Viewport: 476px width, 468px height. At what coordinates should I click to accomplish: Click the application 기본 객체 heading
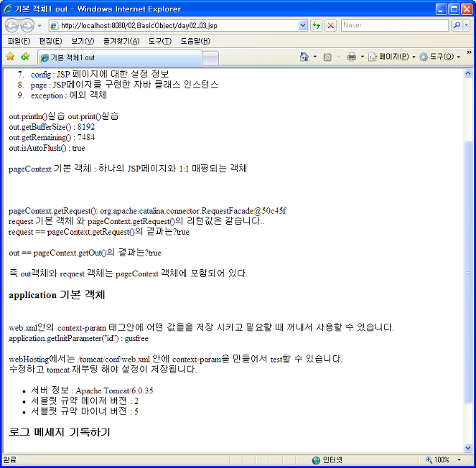(x=57, y=295)
